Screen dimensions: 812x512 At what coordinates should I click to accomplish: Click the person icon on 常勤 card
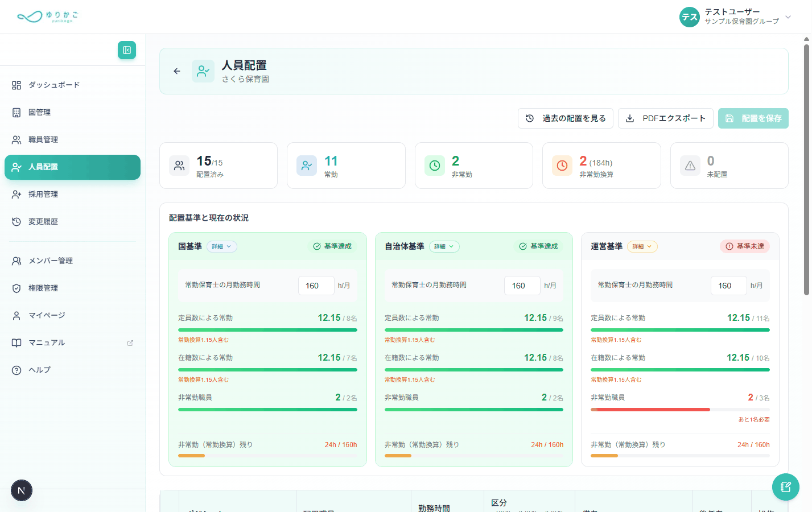coord(307,166)
